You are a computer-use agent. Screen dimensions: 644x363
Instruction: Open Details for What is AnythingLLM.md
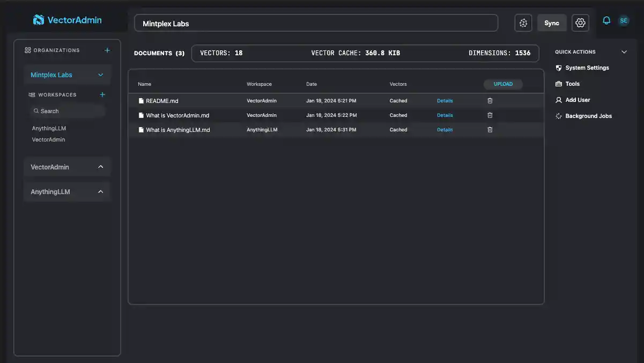[445, 129]
